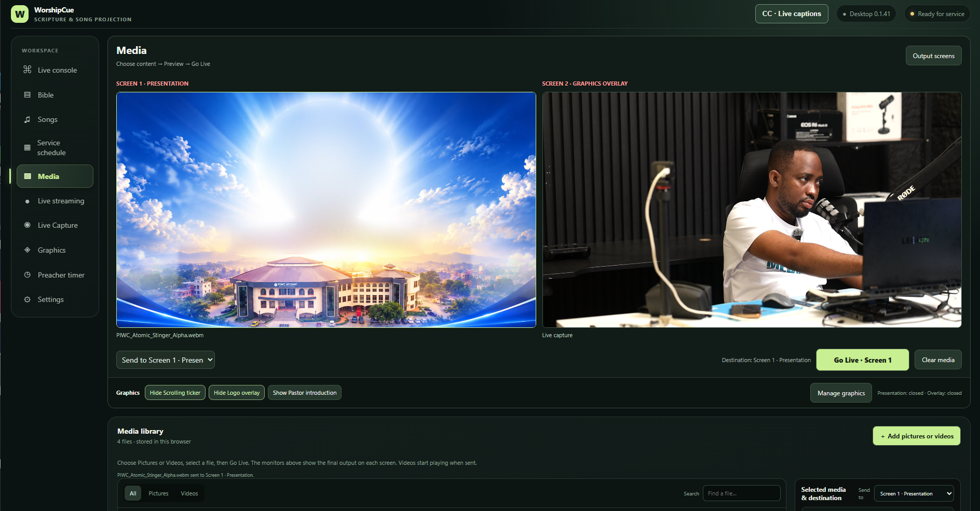This screenshot has width=980, height=511.
Task: Click the Live streaming dot icon
Action: tap(28, 201)
